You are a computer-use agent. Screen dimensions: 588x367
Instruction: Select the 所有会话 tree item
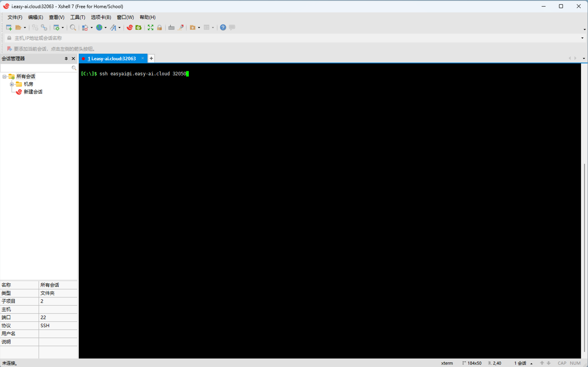pos(26,76)
